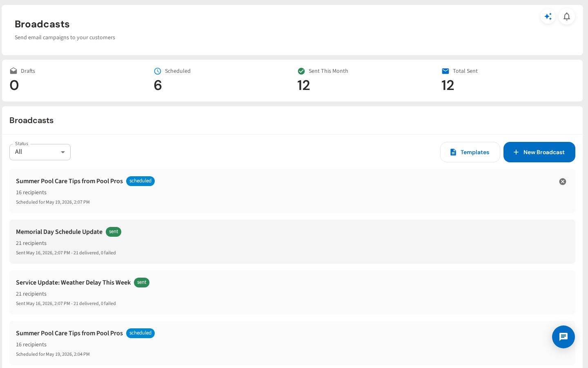The image size is (588, 368).
Task: Open Memorial Day Schedule Update broadcast
Action: [x=292, y=242]
